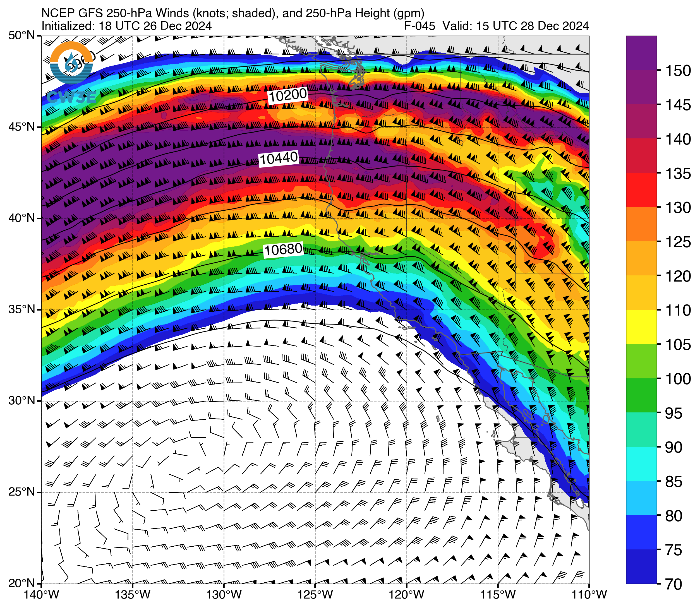Click the 25°N latitude label

tap(21, 492)
